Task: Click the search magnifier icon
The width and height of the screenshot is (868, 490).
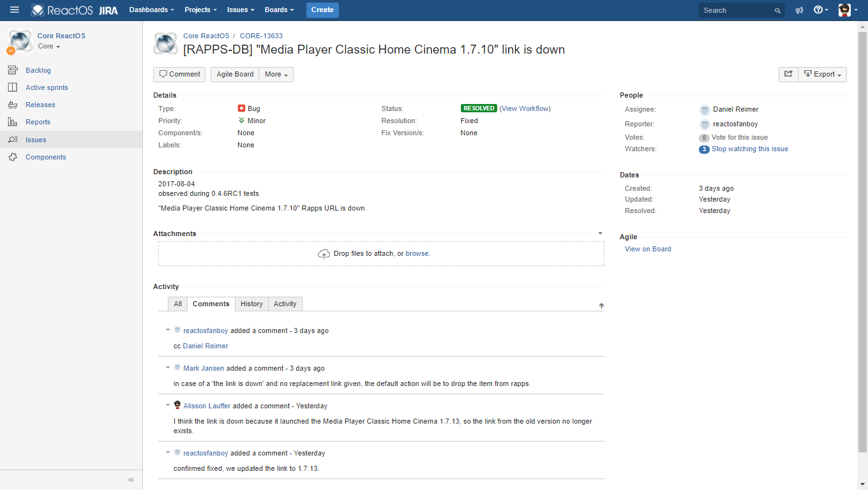Action: click(777, 11)
